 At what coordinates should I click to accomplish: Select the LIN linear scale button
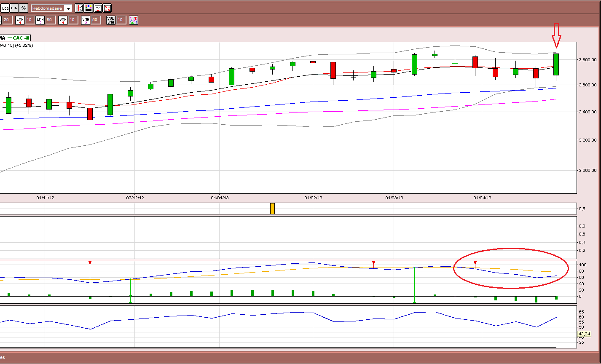tap(14, 8)
